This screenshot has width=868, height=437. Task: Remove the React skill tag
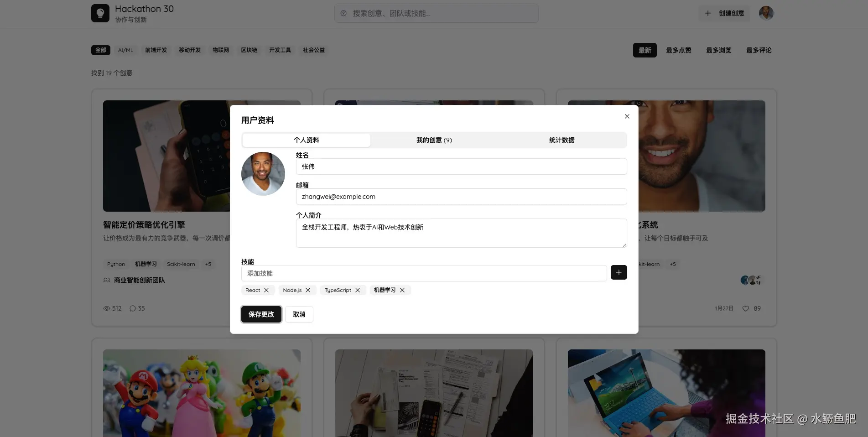point(266,290)
